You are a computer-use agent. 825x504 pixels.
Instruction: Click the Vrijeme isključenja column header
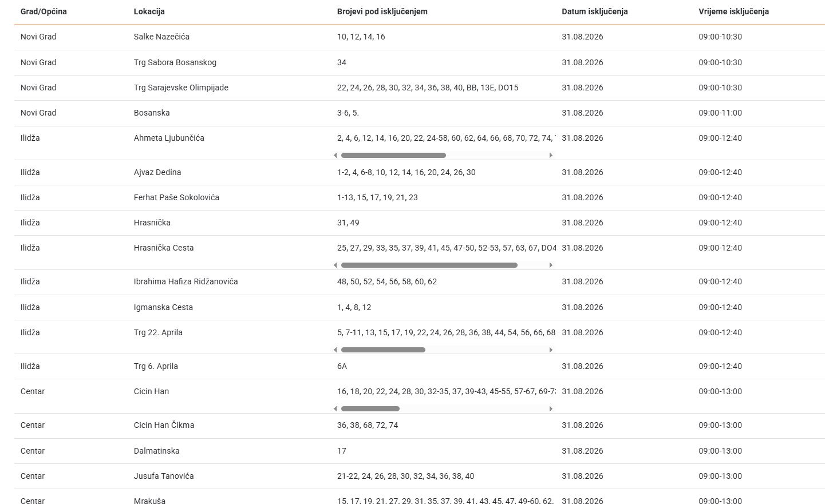[x=734, y=11]
